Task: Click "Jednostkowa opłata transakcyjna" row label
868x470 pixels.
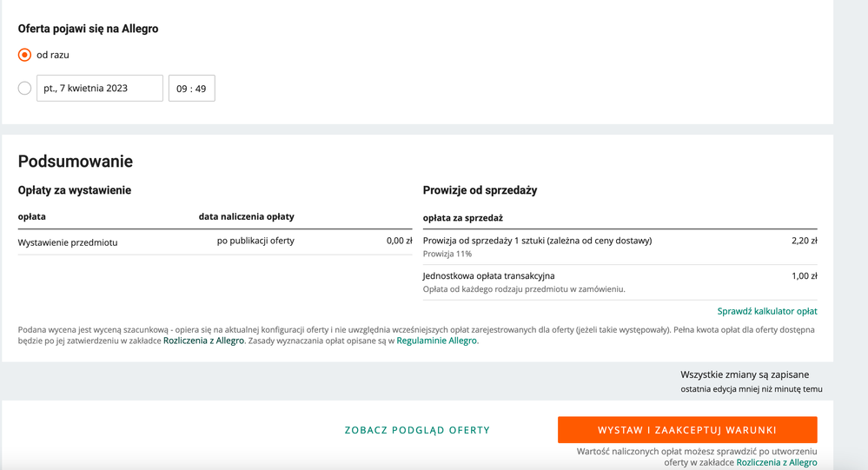Action: [x=488, y=275]
